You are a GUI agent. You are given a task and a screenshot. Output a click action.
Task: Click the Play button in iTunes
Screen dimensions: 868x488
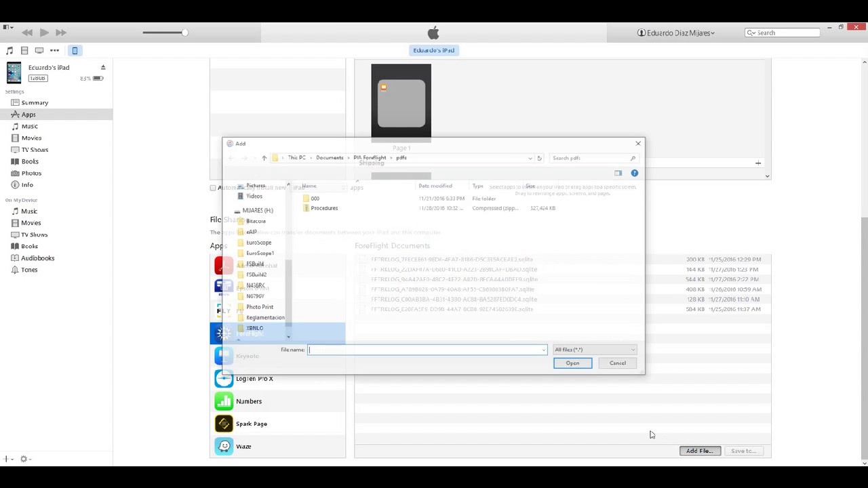pos(44,33)
